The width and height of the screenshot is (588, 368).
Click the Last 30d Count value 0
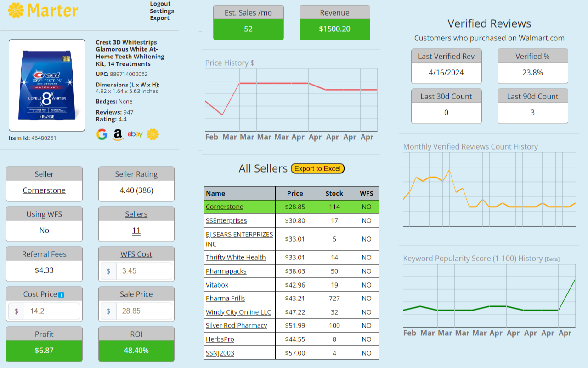[447, 113]
